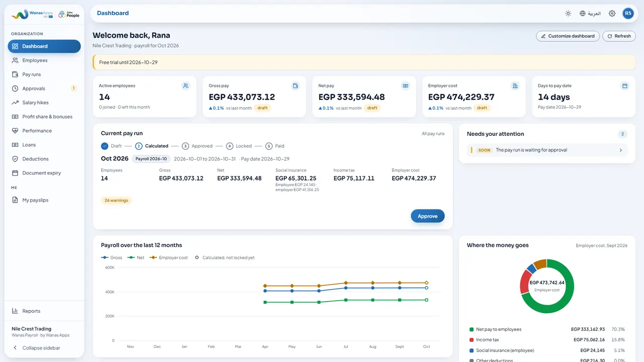This screenshot has height=362, width=644.
Task: Click the Oct employer cost data point
Action: tap(427, 283)
